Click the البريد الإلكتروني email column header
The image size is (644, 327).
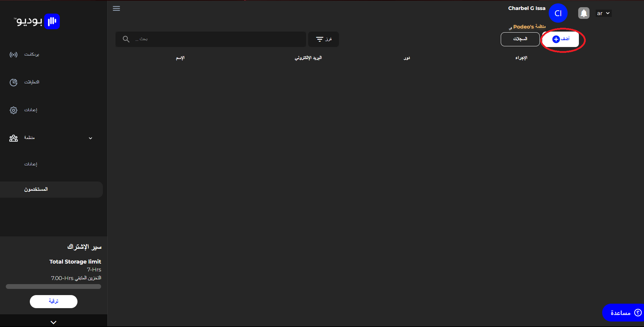coord(308,58)
